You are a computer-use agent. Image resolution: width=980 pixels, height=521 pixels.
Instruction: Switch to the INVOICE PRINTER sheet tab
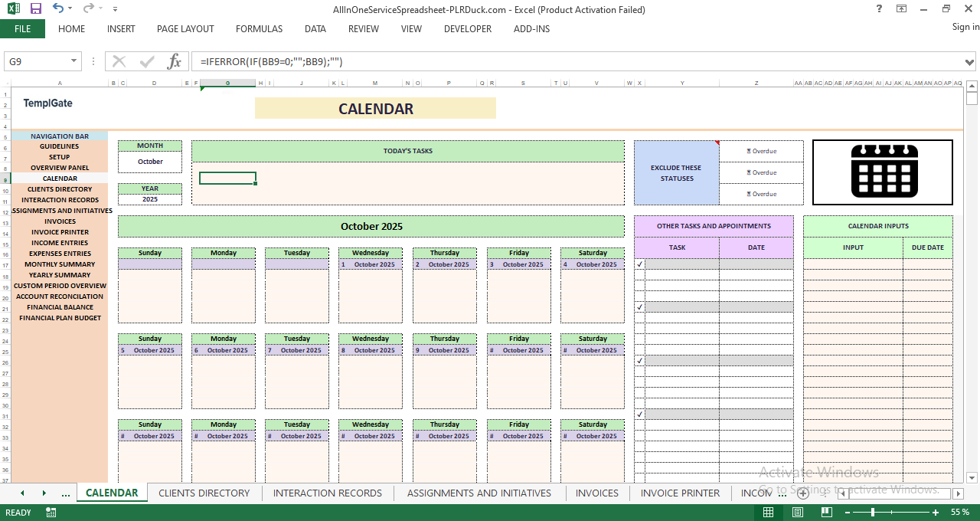681,493
